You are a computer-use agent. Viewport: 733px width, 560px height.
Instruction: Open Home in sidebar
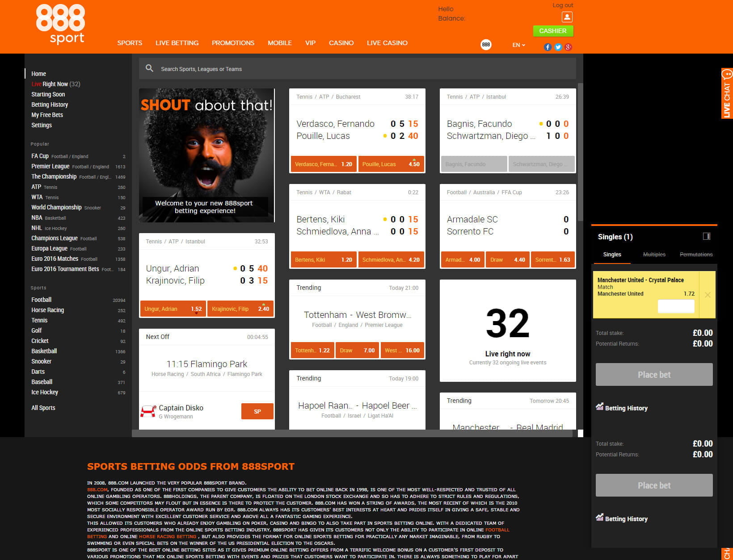coord(38,74)
